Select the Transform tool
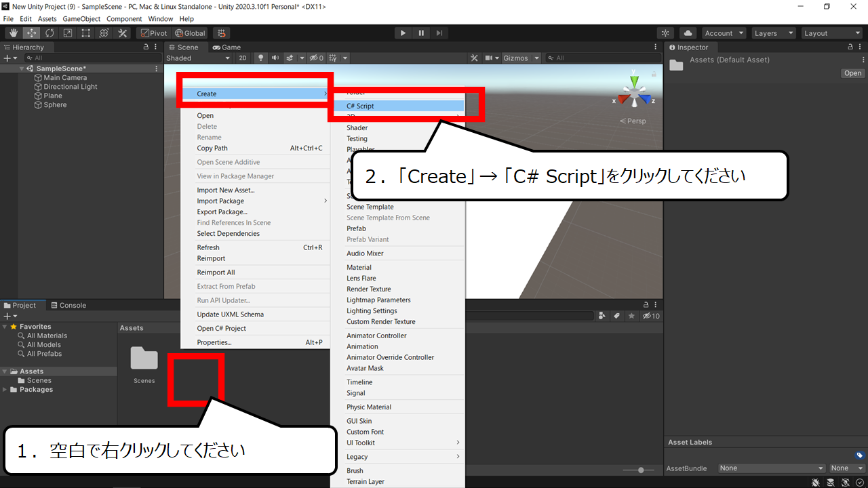 (104, 33)
